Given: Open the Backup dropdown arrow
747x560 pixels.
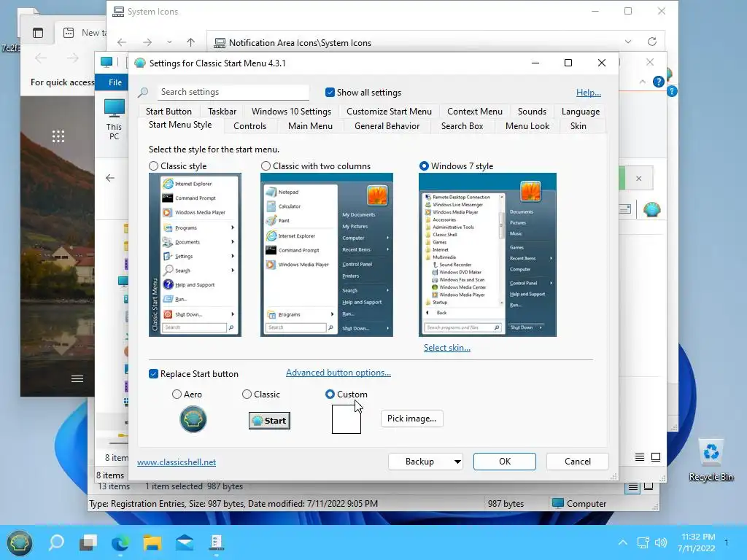Looking at the screenshot, I should [x=457, y=462].
